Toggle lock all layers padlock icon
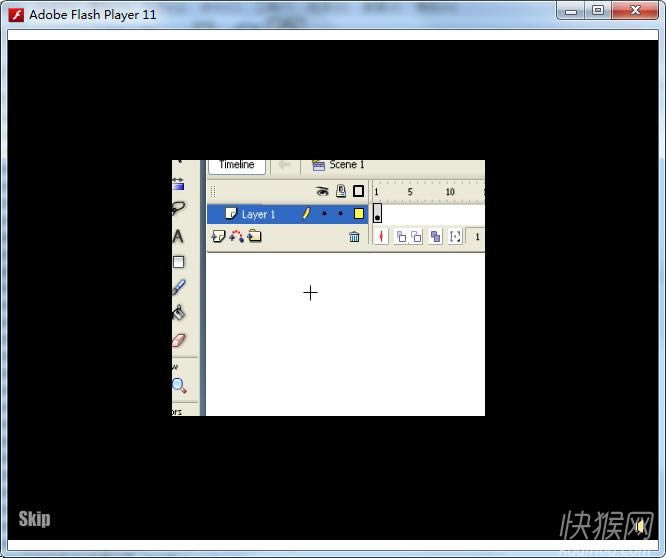The width and height of the screenshot is (666, 558). pos(341,191)
